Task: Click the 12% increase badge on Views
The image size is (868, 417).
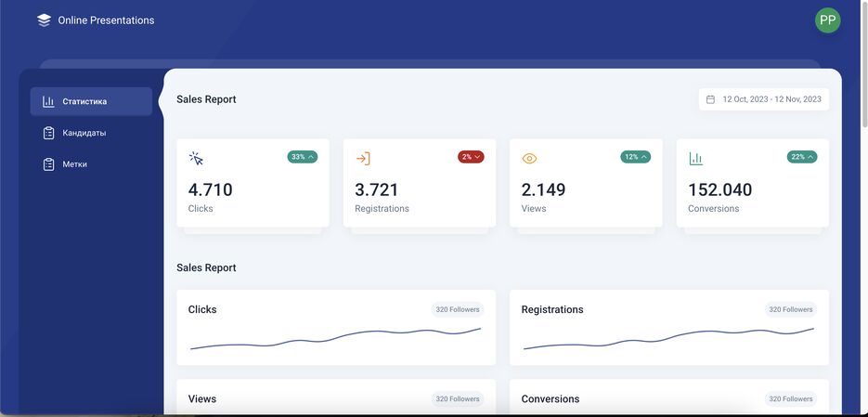Action: pyautogui.click(x=636, y=157)
